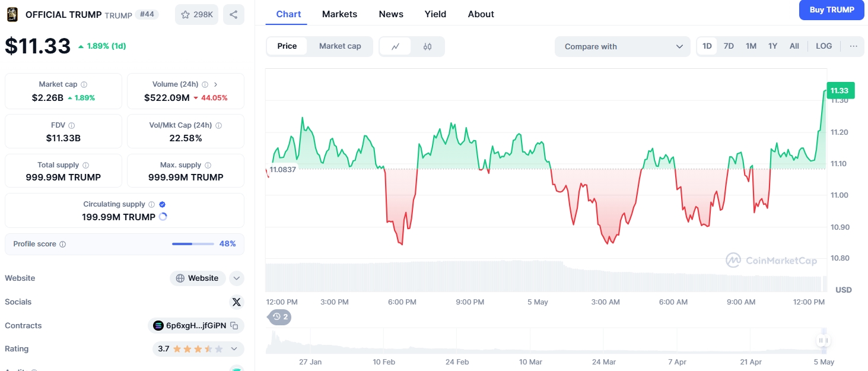The height and width of the screenshot is (371, 868).
Task: Open the share icon button
Action: coord(234,14)
